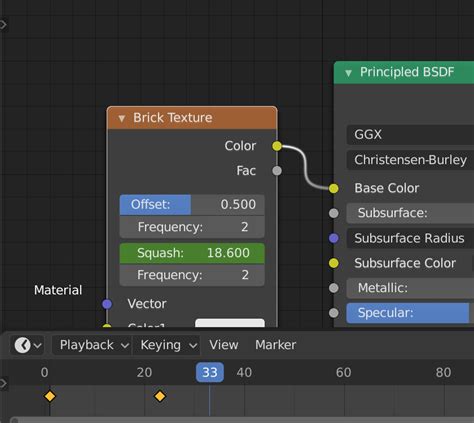Open the timeline View menu
Screen dimensions: 474x423
[x=224, y=345]
